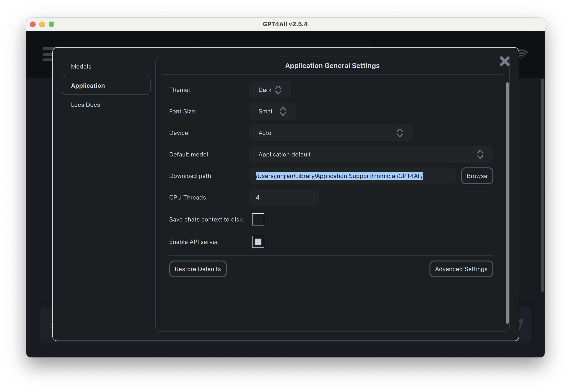Click the hamburger menu icon behind dialog
Screen dimensions: 571x392
pos(47,54)
